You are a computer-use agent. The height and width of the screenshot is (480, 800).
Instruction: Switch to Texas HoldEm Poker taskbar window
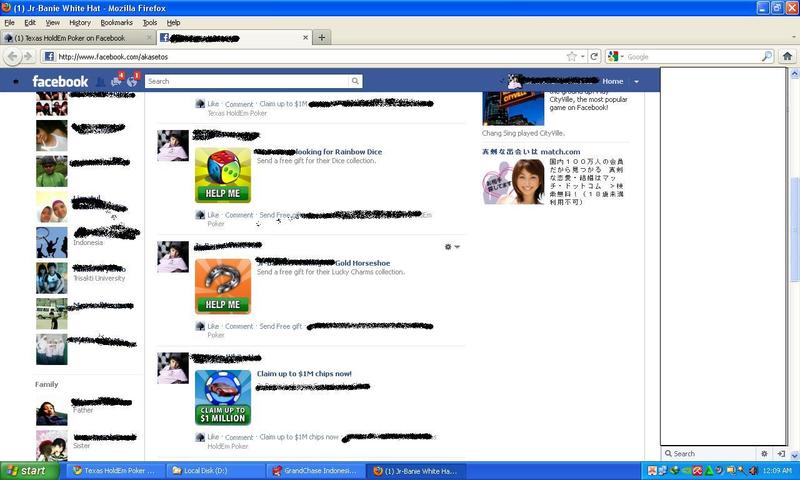[116, 471]
